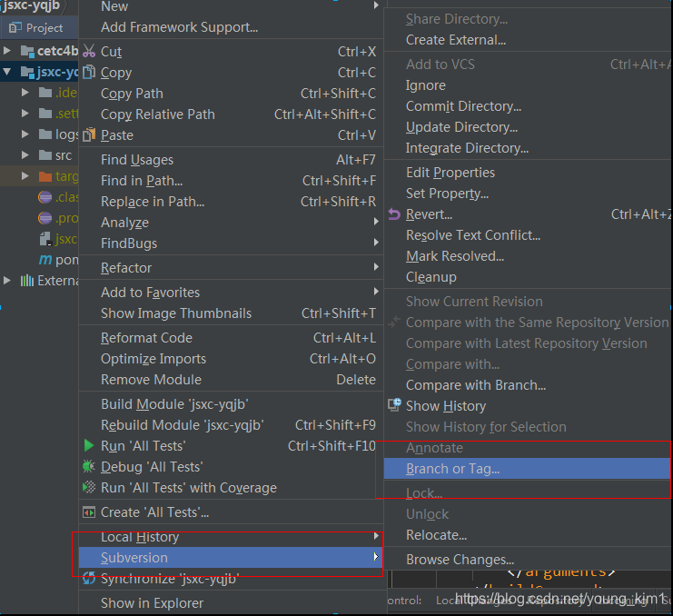Click the .classpath file icon
The width and height of the screenshot is (673, 616).
45,197
